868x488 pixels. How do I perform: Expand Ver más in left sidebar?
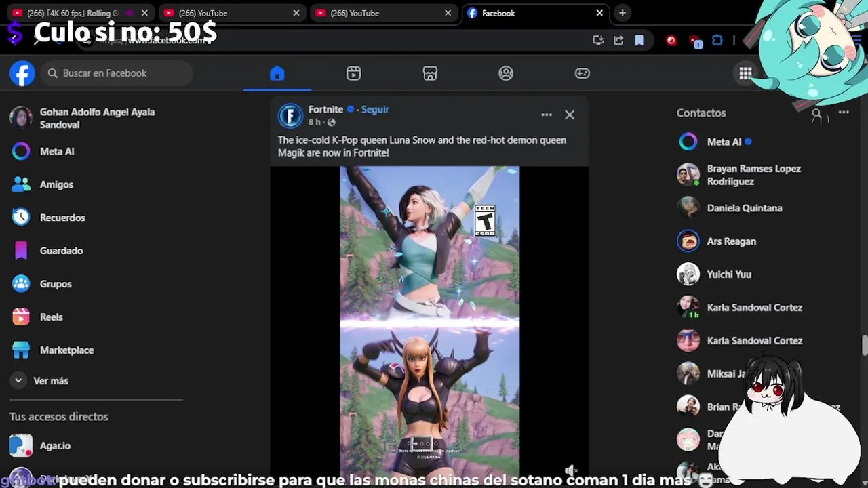[x=92, y=381]
